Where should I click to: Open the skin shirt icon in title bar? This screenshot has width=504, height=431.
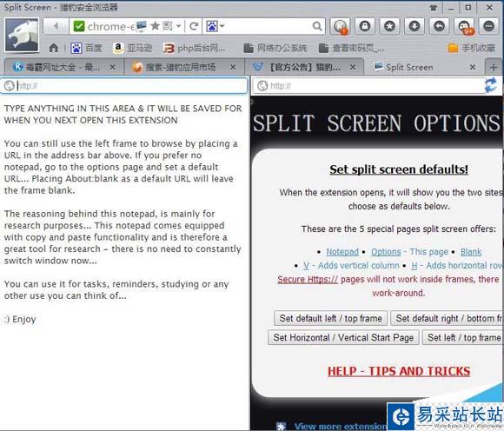pos(434,8)
